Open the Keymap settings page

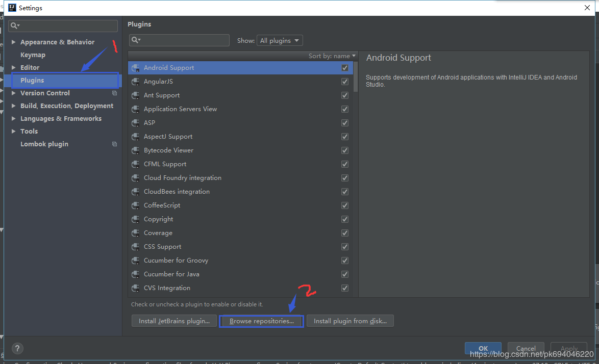[x=32, y=55]
